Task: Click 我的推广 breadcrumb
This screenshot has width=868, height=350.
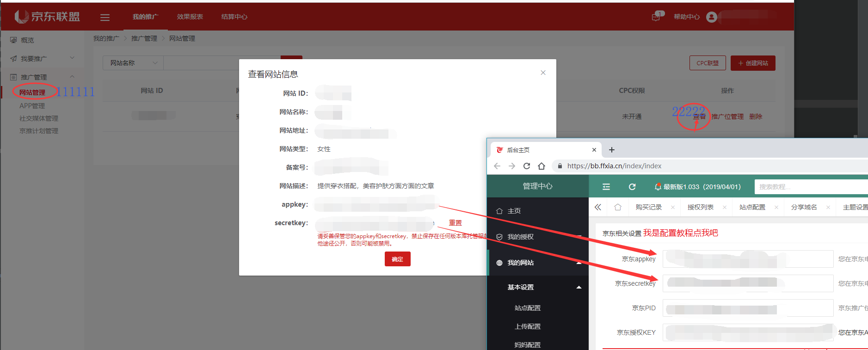Action: pos(106,38)
